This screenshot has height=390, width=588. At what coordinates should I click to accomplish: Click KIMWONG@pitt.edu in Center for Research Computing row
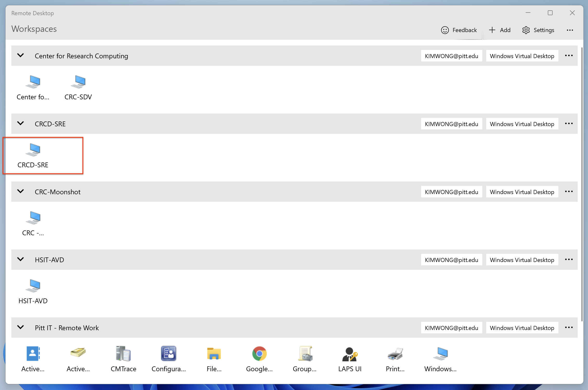point(451,56)
